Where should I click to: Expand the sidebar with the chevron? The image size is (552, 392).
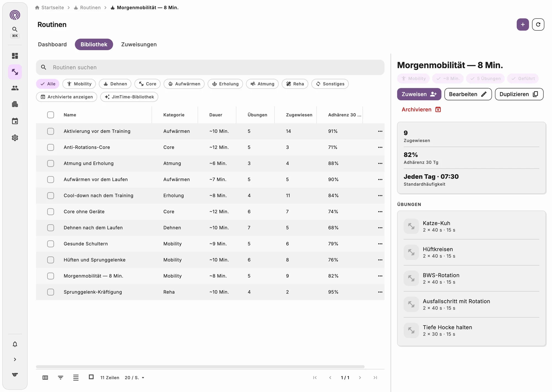tap(15, 359)
